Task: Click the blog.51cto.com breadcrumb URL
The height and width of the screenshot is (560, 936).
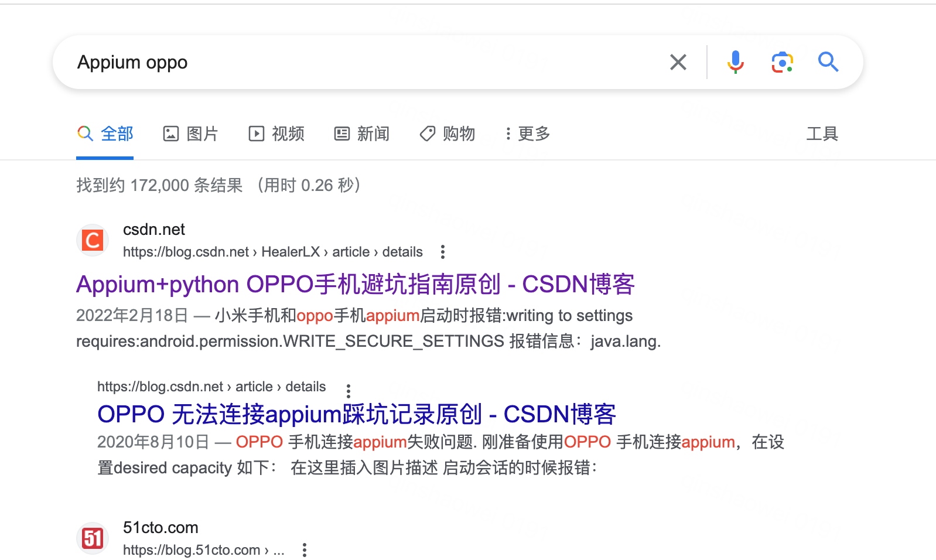Action: (x=204, y=550)
